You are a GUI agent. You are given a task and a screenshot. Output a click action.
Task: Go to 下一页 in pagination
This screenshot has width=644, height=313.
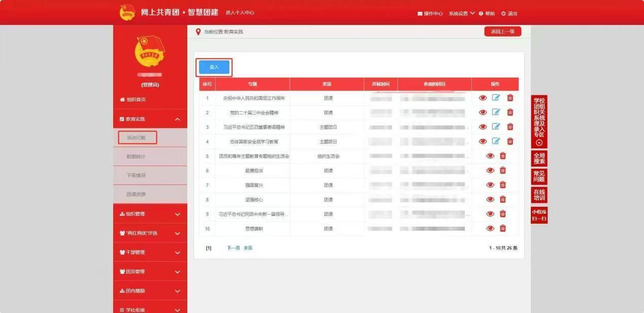point(233,248)
